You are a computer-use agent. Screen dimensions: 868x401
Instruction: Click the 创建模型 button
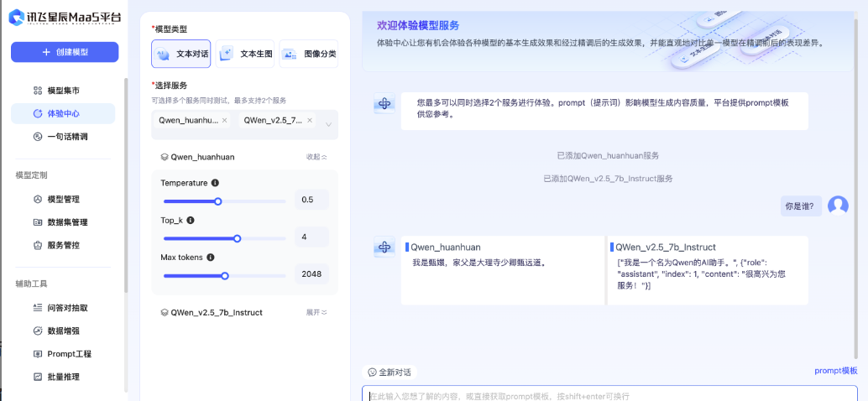click(x=65, y=52)
